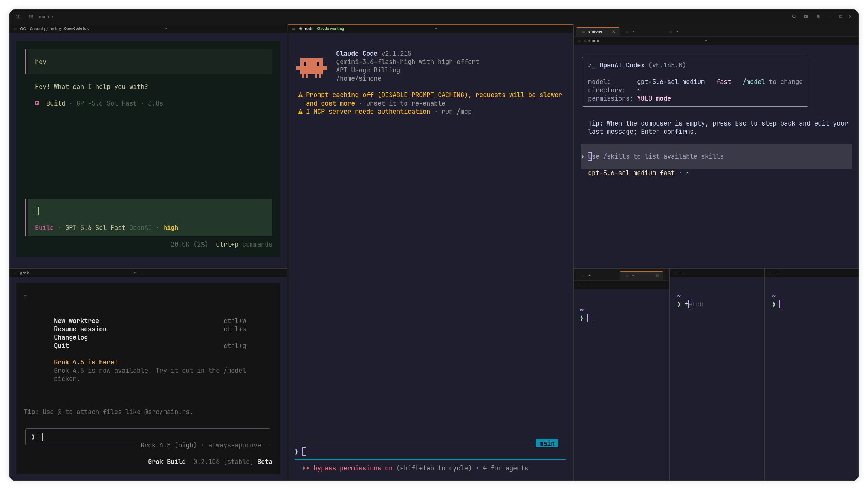Click the drag handle icon on the simone tab

[x=583, y=32]
